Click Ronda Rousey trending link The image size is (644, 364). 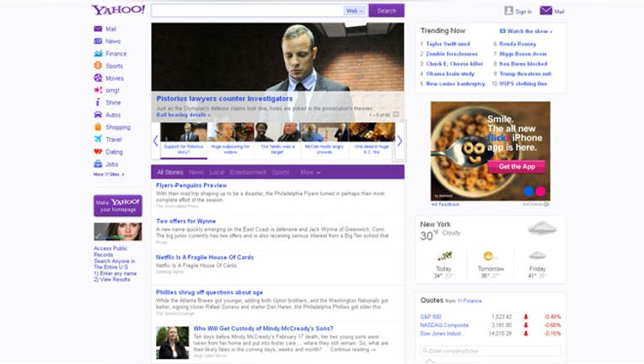pos(518,44)
